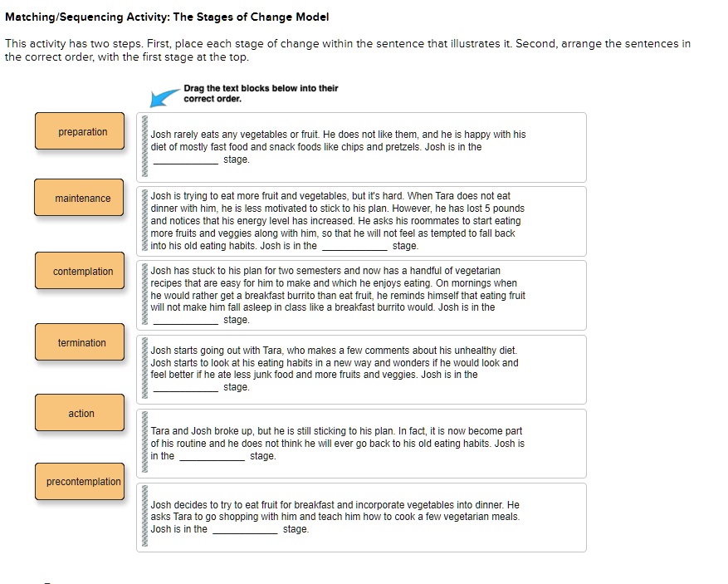Pick the "termination" stage block
Screen dimensions: 728x584
point(80,342)
